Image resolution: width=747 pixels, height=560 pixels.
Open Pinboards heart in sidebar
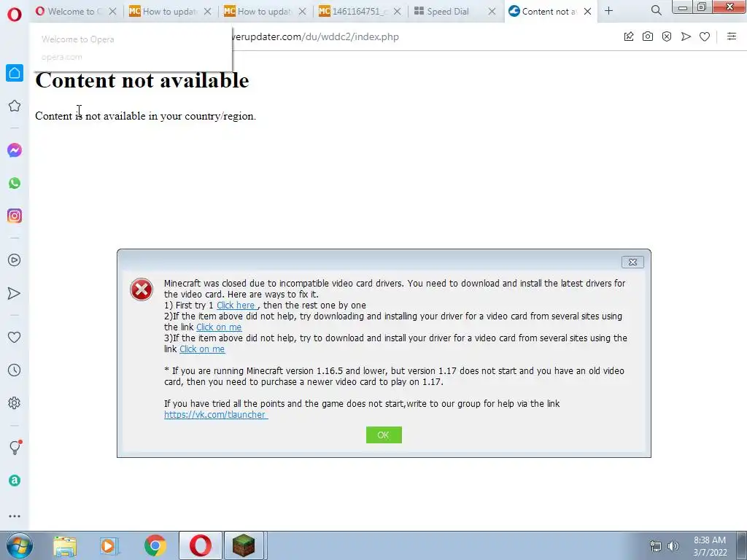pyautogui.click(x=15, y=337)
